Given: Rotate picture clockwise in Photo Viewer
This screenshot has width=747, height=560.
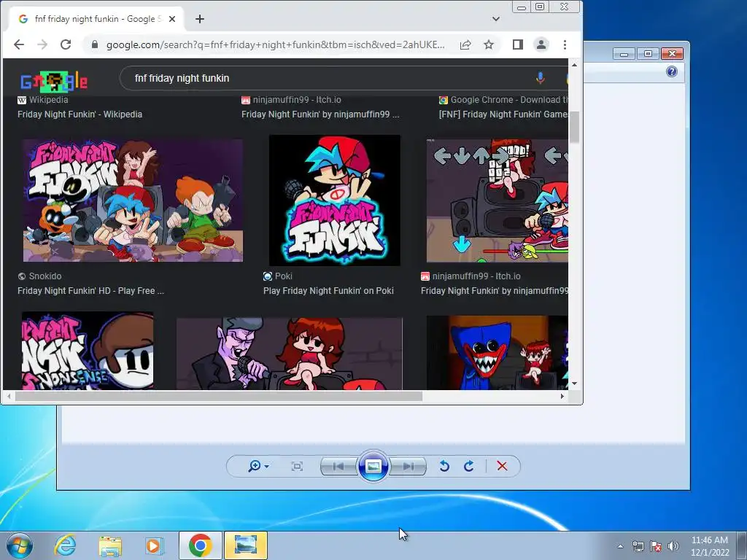Looking at the screenshot, I should [469, 466].
